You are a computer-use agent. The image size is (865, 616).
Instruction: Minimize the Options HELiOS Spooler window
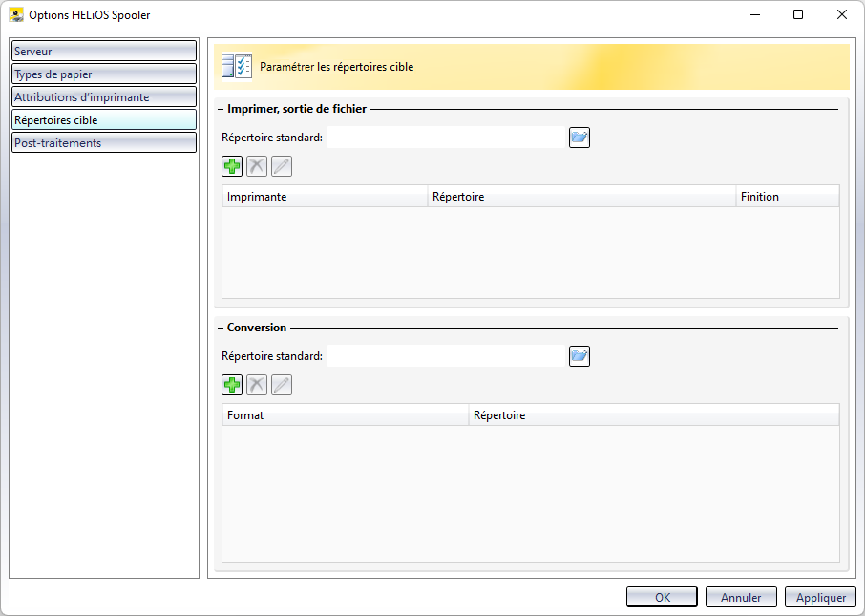755,15
